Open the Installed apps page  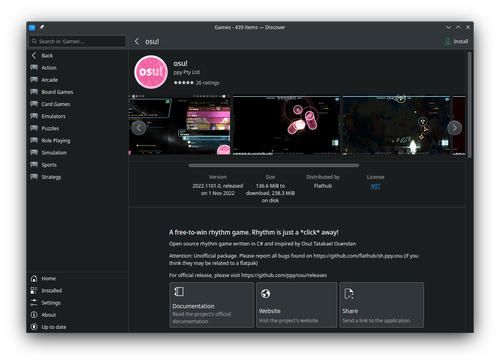77,291
